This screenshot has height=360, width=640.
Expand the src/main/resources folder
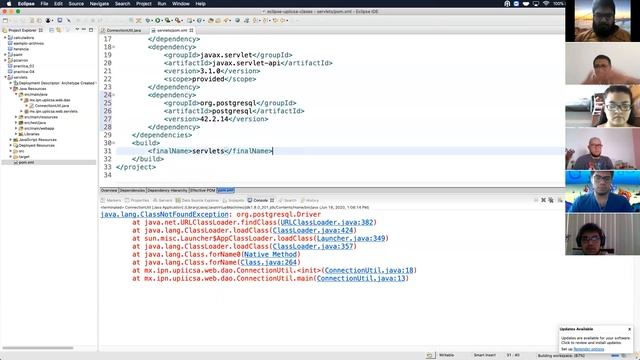coord(16,117)
